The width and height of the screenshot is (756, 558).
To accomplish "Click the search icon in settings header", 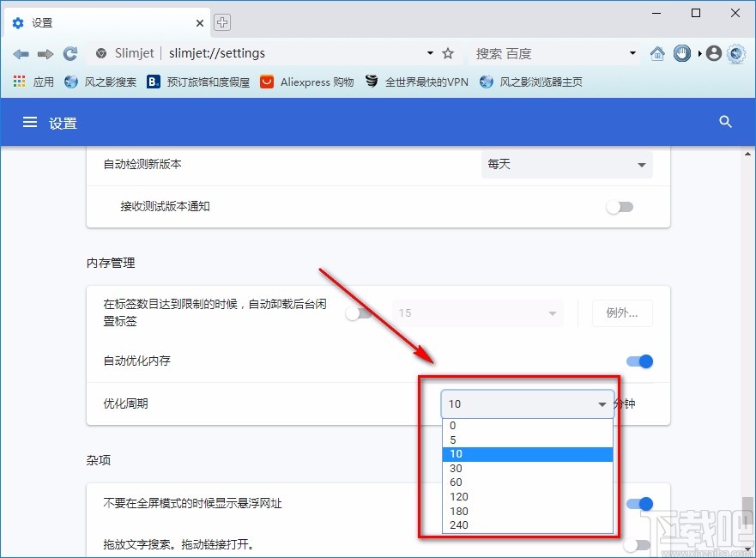I will (x=725, y=122).
